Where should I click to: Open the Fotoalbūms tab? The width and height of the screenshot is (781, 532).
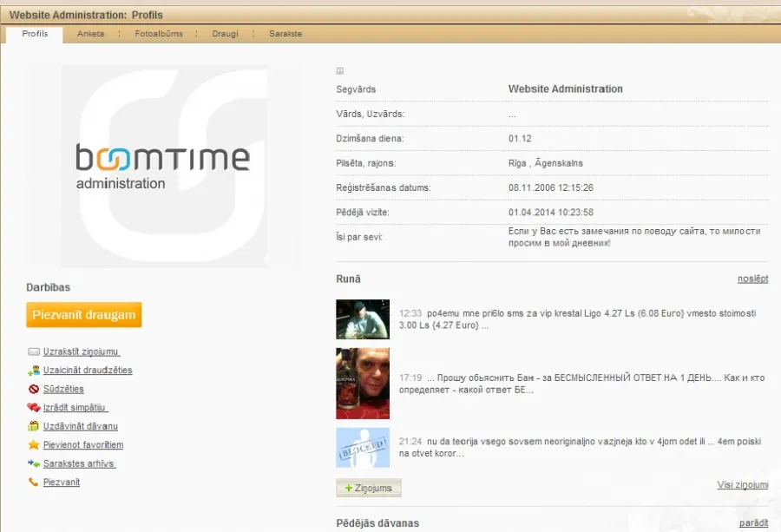tap(159, 34)
